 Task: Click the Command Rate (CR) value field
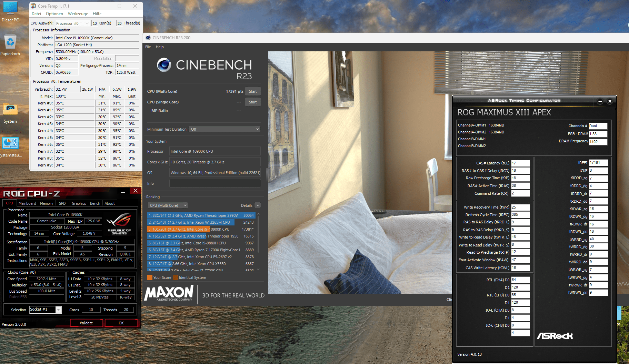pyautogui.click(x=520, y=193)
